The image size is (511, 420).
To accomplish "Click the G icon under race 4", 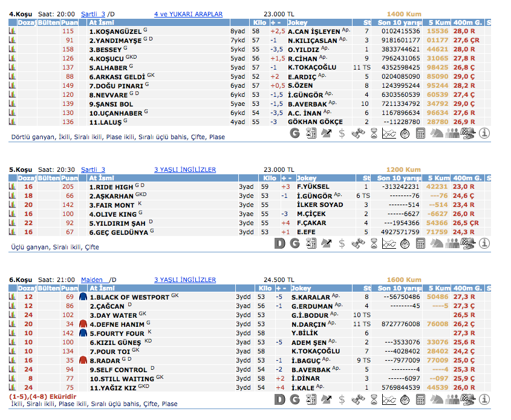I will coord(295,134).
